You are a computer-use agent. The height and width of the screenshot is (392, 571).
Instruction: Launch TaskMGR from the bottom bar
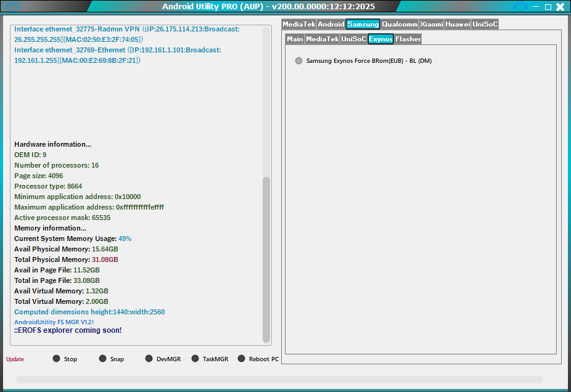click(x=195, y=359)
